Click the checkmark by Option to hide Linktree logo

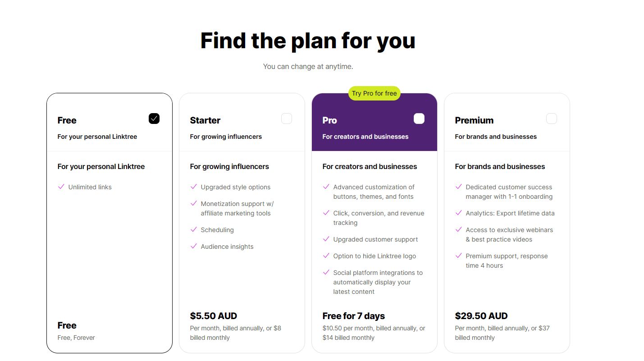(x=326, y=256)
